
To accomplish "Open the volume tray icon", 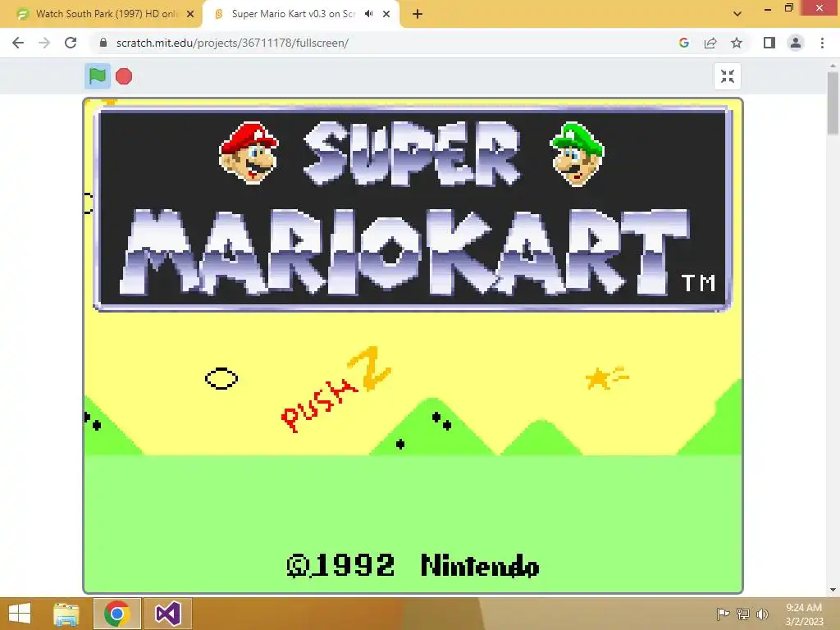I will 762,614.
